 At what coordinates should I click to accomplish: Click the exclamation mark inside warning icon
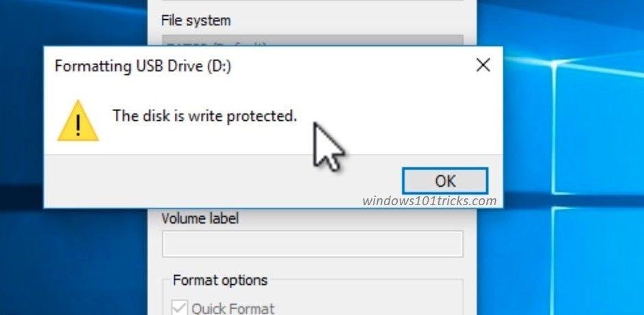[77, 124]
